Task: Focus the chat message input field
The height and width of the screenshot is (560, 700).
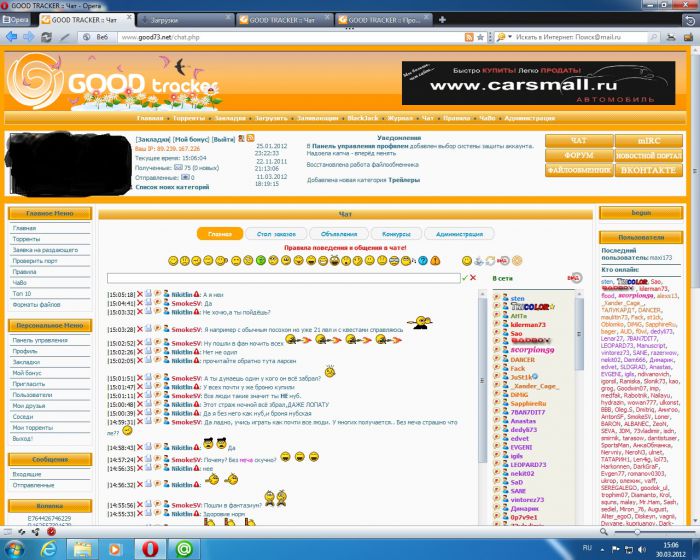Action: 284,277
